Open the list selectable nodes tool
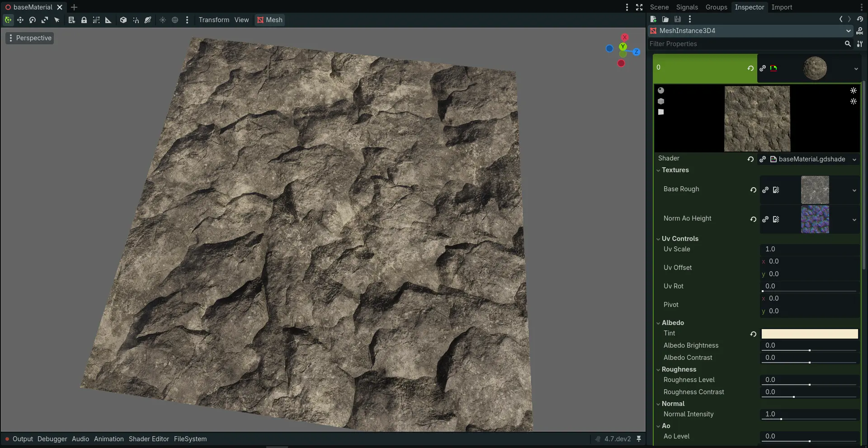 71,20
